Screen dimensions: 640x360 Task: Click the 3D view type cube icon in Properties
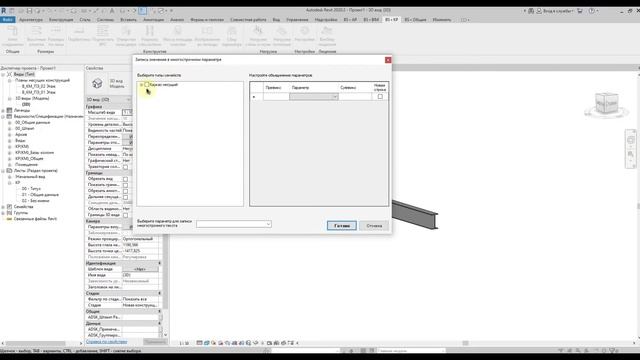click(97, 83)
